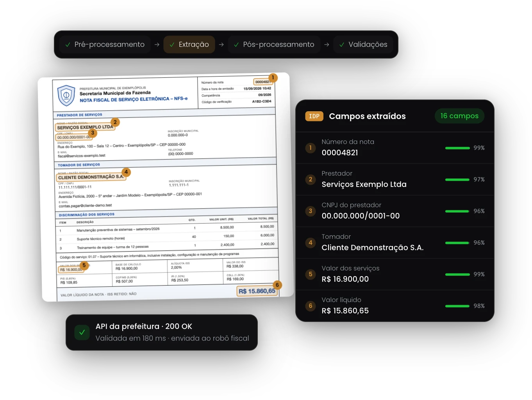Select badge 3 in CNPJ do prestador row

point(311,211)
